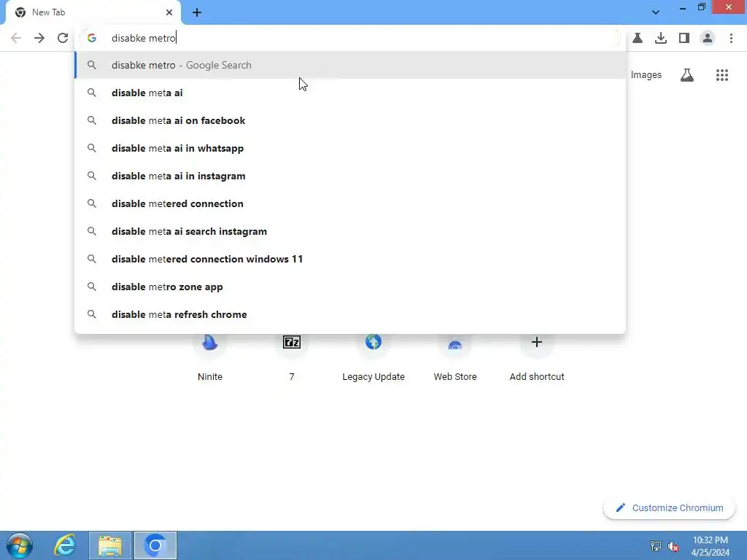Open the downloads toolbar icon

pyautogui.click(x=661, y=38)
